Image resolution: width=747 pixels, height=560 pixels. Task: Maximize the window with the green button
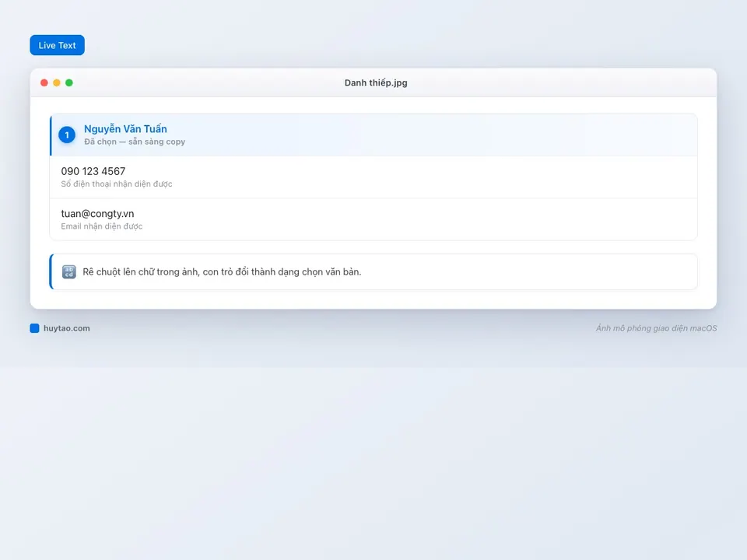pos(69,83)
